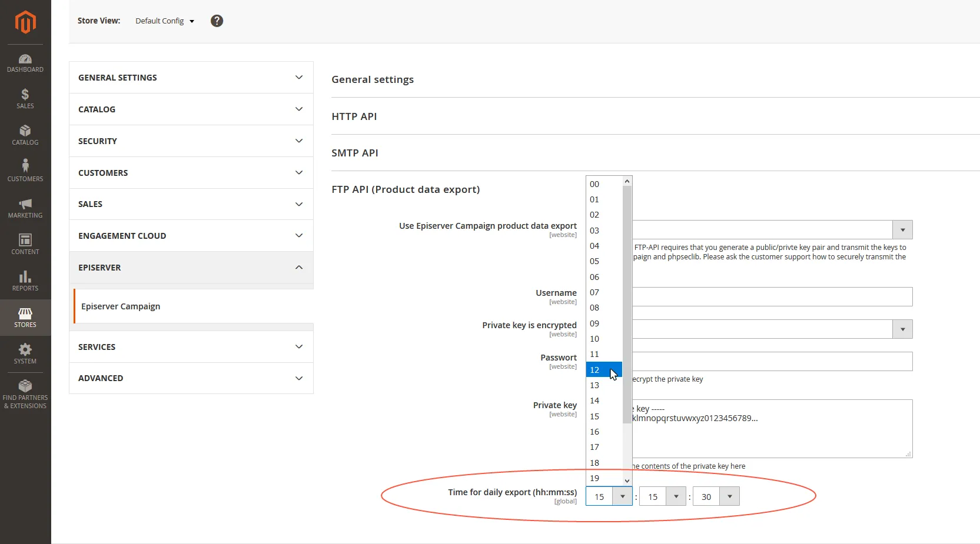Open the General settings group

click(373, 79)
